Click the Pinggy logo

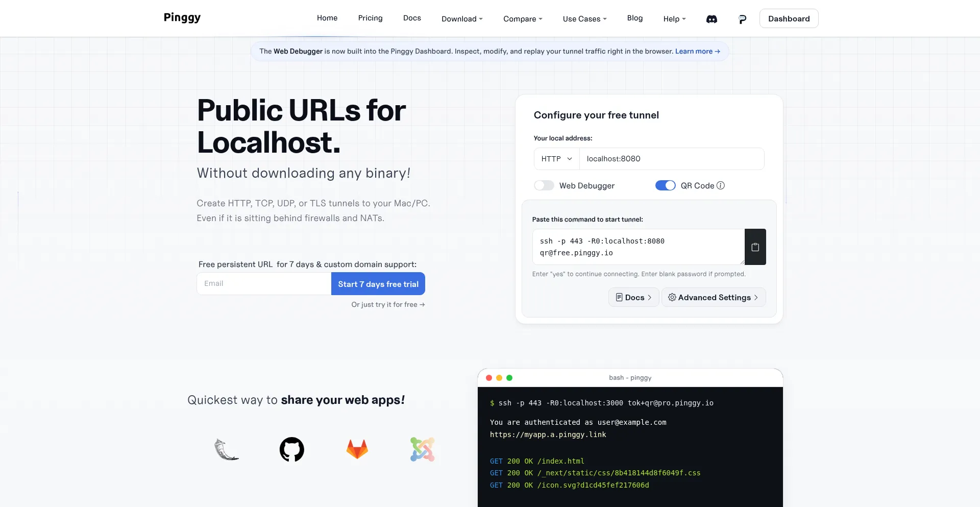182,18
